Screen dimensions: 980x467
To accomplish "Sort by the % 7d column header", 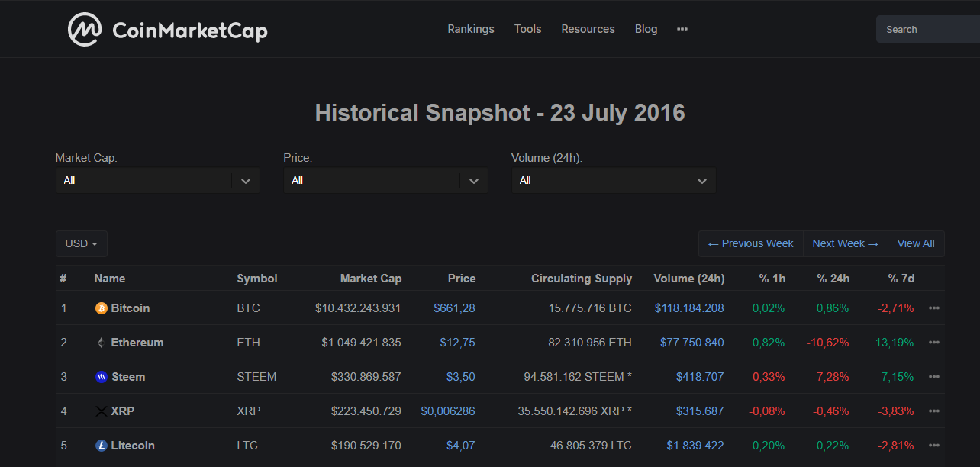I will coord(901,279).
